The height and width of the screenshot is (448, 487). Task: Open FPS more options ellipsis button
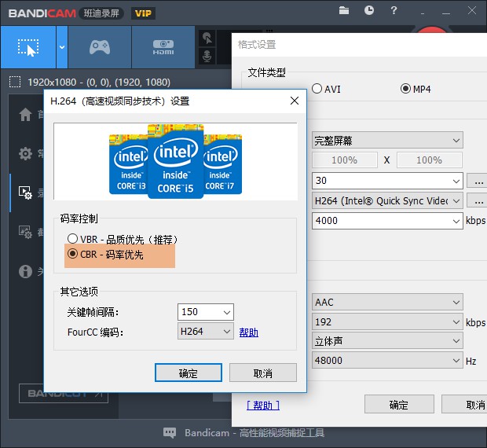click(478, 181)
